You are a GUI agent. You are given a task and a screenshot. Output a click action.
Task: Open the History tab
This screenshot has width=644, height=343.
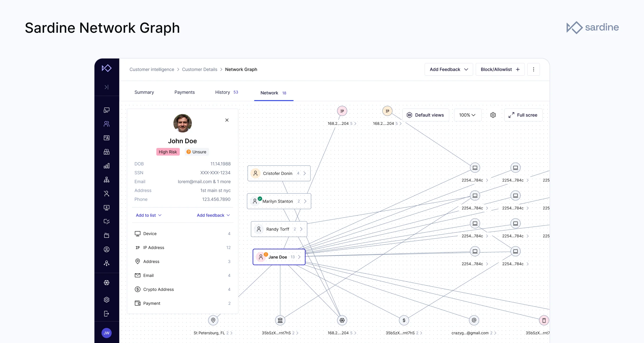coord(222,92)
